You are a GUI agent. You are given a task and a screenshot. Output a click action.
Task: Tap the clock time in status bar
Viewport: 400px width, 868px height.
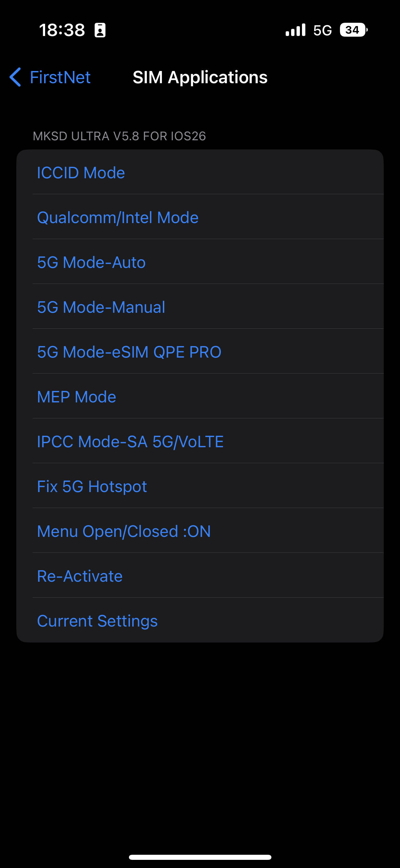(62, 30)
